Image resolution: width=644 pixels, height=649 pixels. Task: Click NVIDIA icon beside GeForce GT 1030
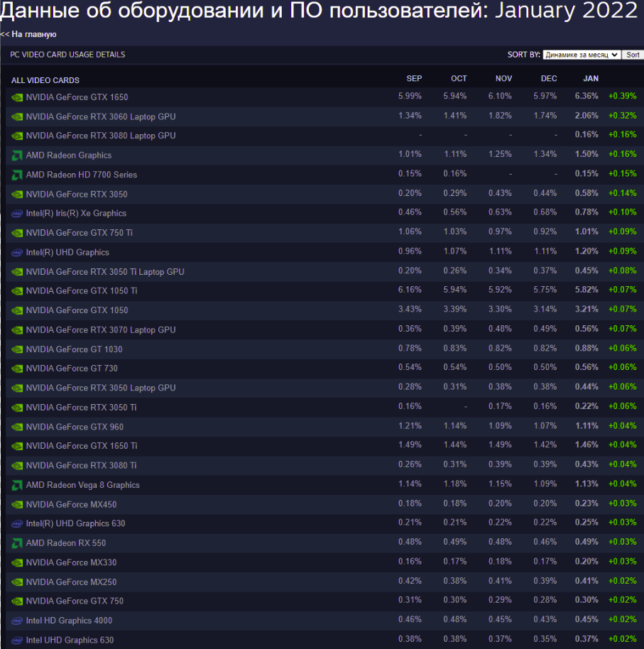point(17,349)
